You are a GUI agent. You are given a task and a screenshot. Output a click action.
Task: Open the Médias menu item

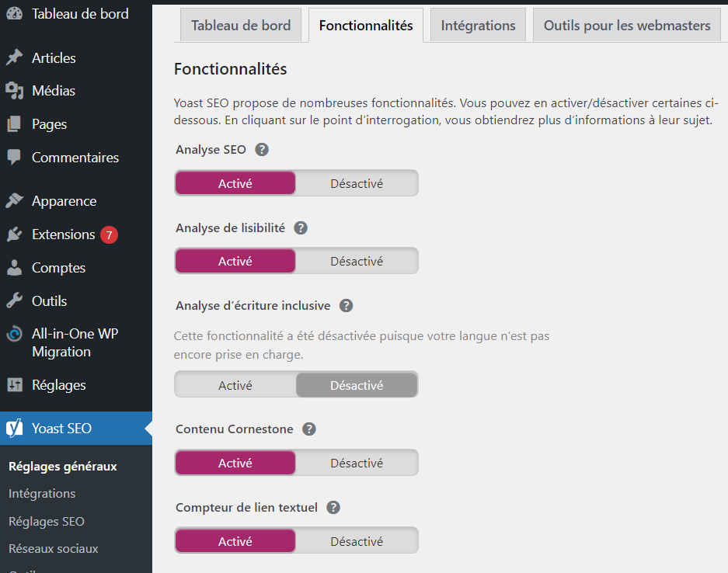[x=54, y=91]
